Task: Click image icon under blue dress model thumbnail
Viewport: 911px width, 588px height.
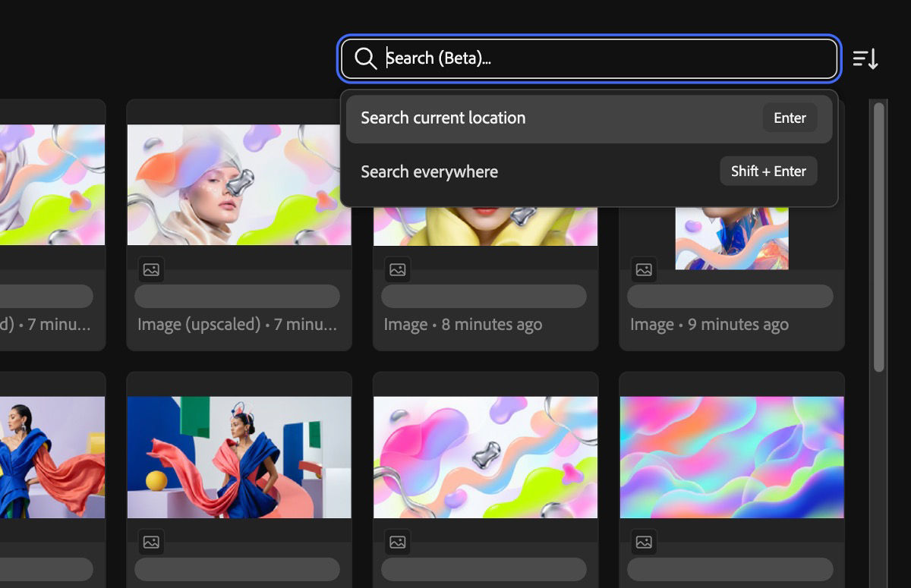Action: [x=151, y=542]
